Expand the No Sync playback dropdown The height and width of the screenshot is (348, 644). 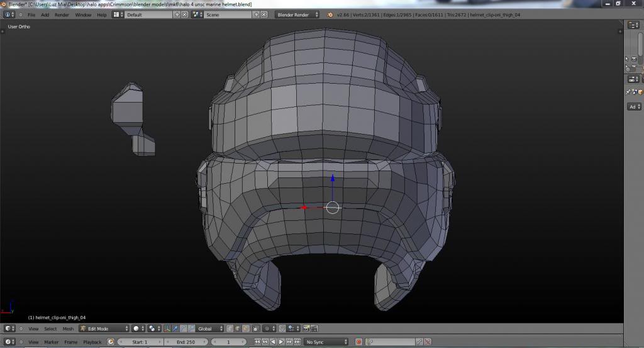tap(326, 342)
